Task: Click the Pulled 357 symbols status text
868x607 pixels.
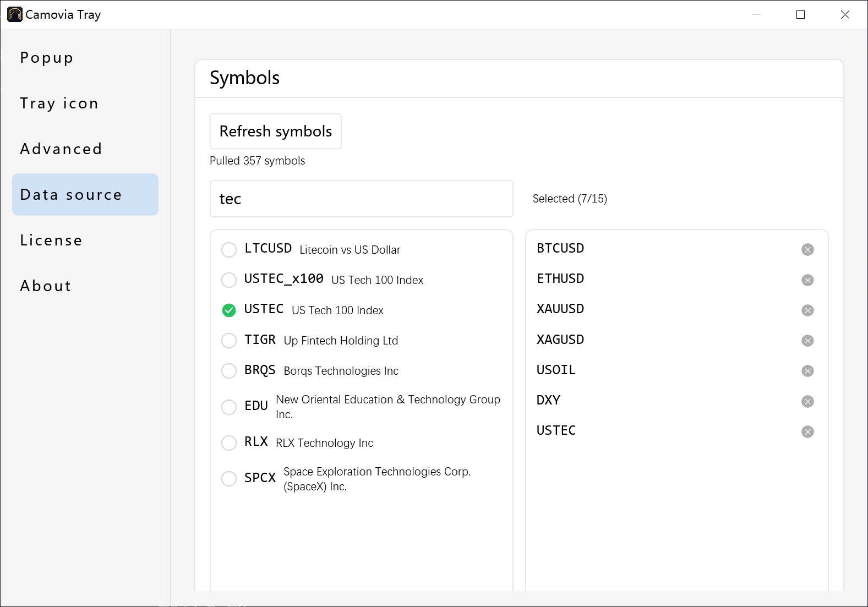Action: [257, 161]
